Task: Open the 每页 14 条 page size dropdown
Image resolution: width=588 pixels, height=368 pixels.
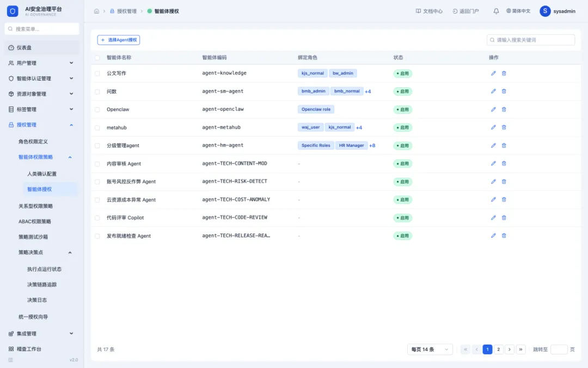Action: (430, 349)
